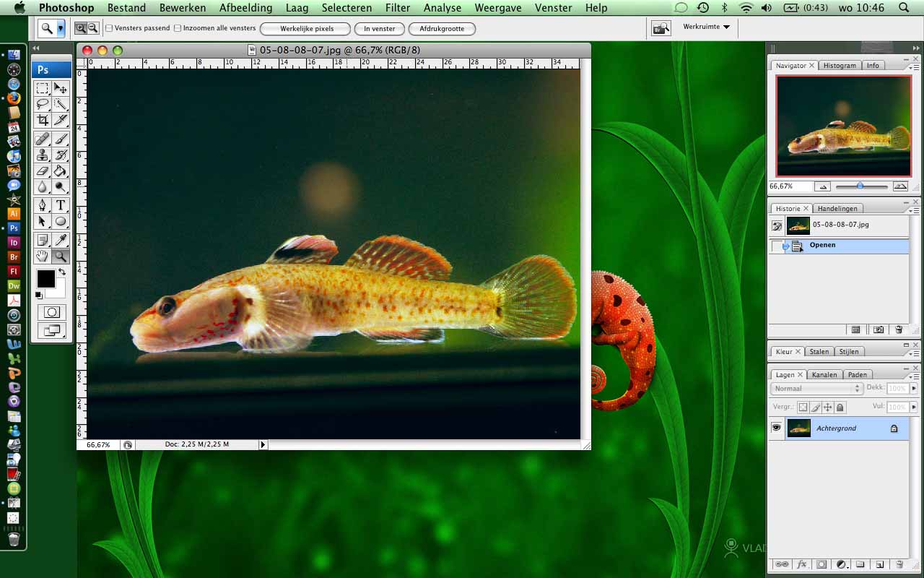
Task: Hide the Achtergrond layer with eye icon
Action: coord(776,428)
